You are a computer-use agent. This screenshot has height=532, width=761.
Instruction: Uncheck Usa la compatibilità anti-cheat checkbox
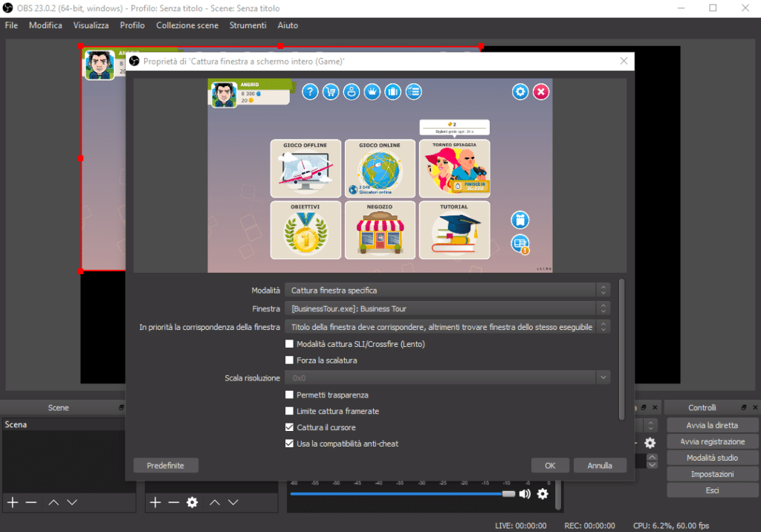(289, 444)
